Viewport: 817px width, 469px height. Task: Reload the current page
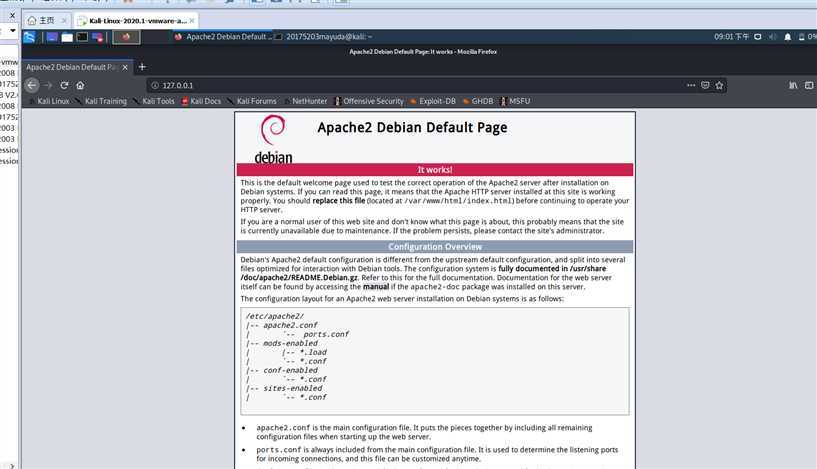64,85
